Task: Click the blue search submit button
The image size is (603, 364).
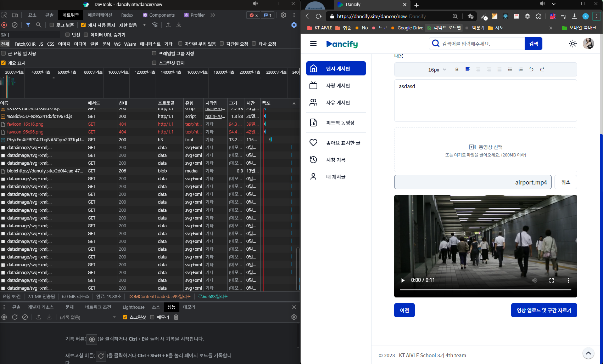Action: (x=534, y=44)
